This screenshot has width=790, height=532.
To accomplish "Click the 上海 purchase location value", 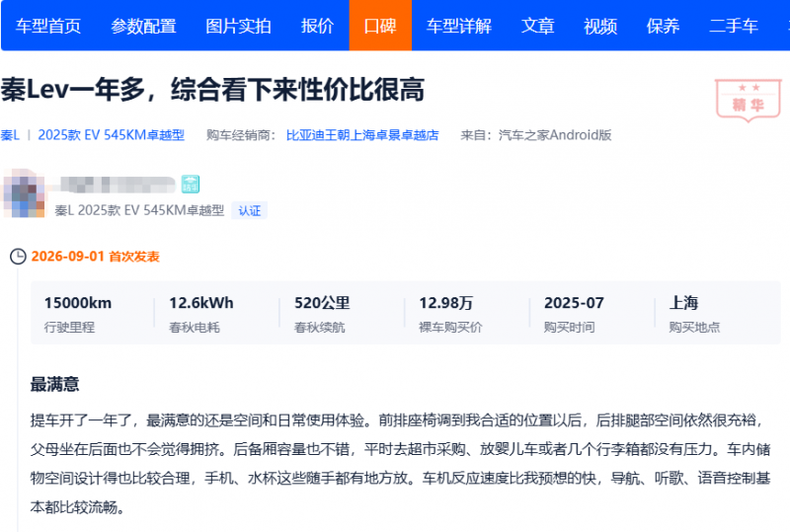I will click(x=683, y=303).
